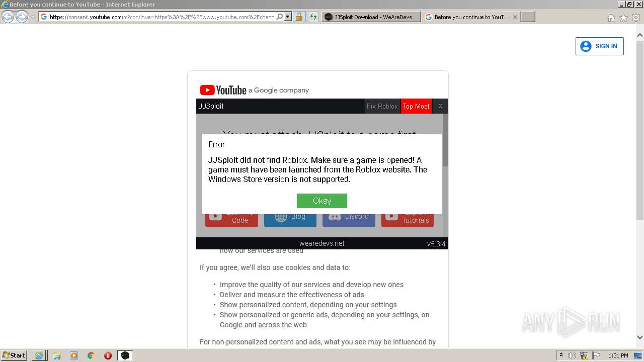Click the SIGN IN button on the YouTube page

tap(600, 46)
